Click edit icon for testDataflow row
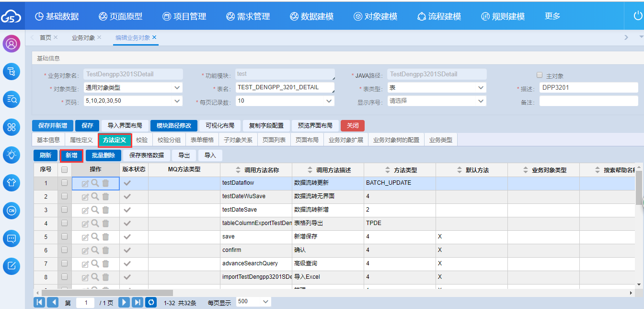Image resolution: width=644 pixels, height=309 pixels. 85,183
